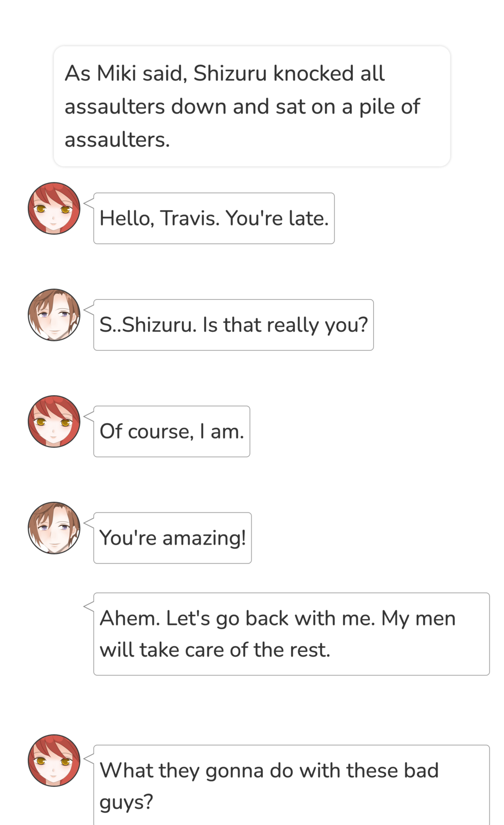Viewport: 504px width, 825px height.
Task: Open the brown-haired avatar beside "You're amazing!"
Action: pos(54,528)
